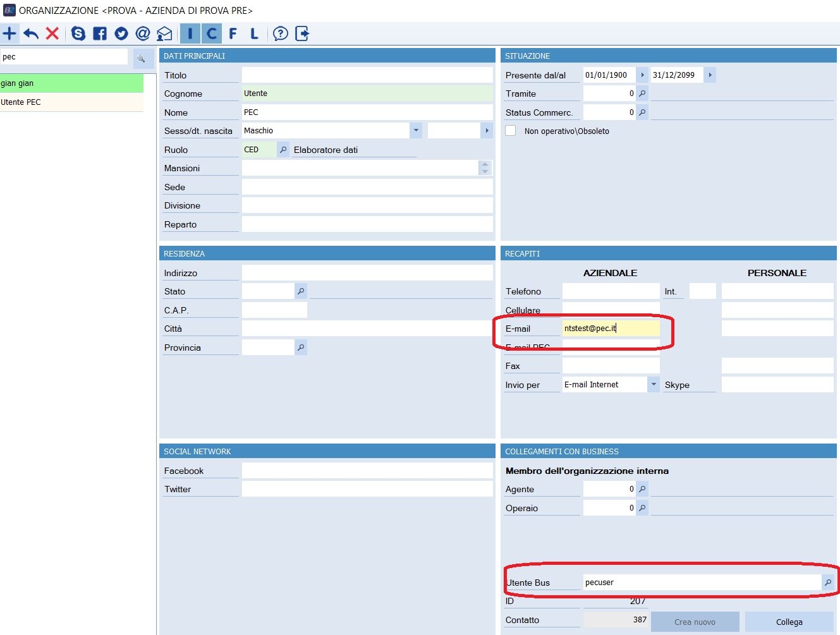This screenshot has height=635, width=840.
Task: Click the personal E-mail field under PERSONALE
Action: (777, 329)
